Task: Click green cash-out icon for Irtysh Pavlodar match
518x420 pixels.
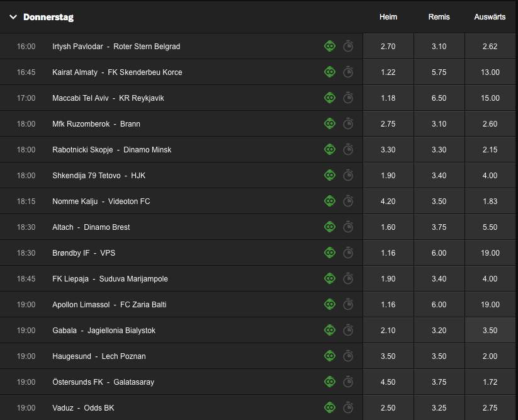Action: [x=330, y=46]
